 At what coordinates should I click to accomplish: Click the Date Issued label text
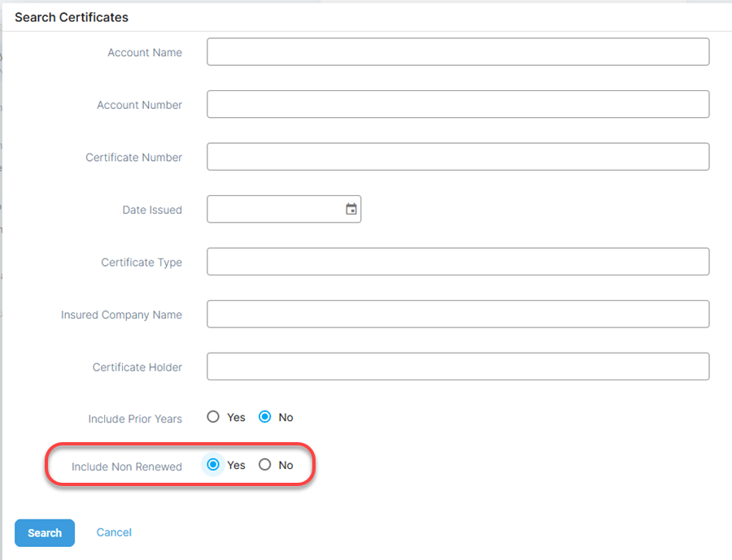coord(152,210)
